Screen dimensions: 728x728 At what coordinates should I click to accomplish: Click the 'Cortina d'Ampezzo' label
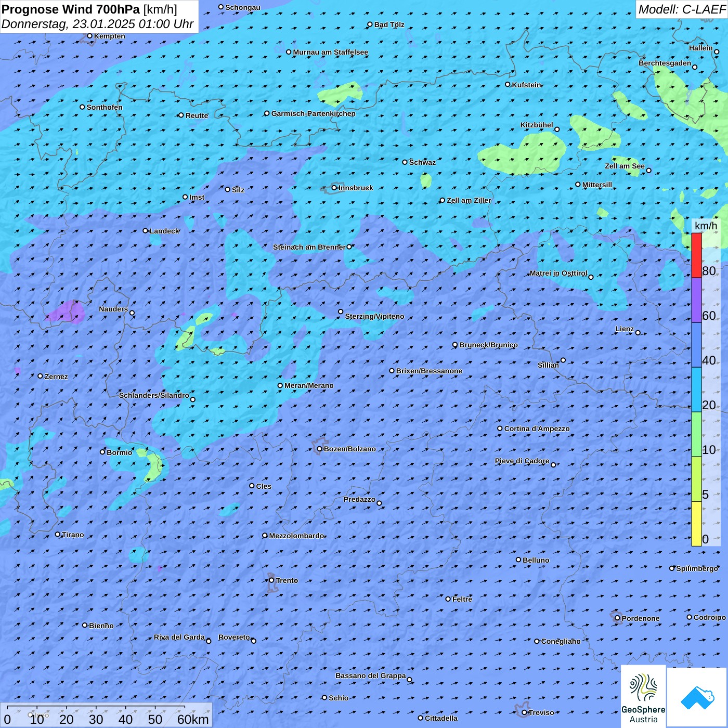coord(537,428)
